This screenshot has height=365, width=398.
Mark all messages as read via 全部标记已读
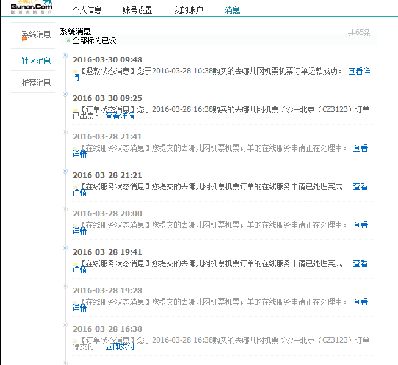coord(94,41)
